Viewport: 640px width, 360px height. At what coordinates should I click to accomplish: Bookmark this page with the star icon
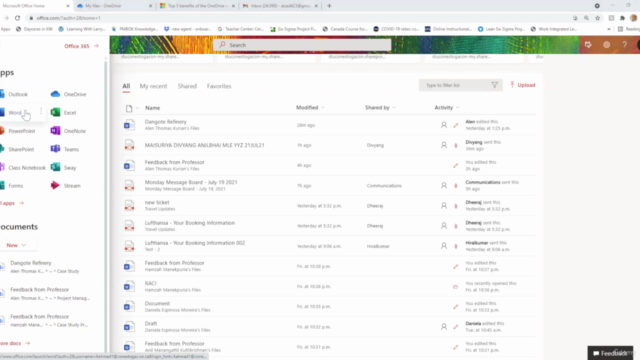[598, 18]
